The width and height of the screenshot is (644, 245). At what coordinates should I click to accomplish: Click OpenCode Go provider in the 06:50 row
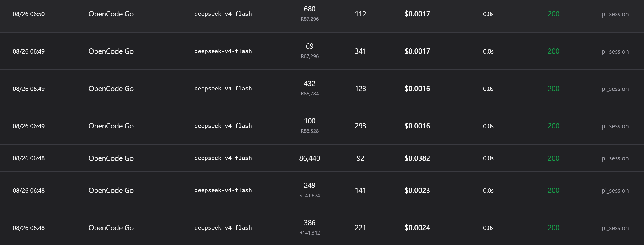click(111, 14)
